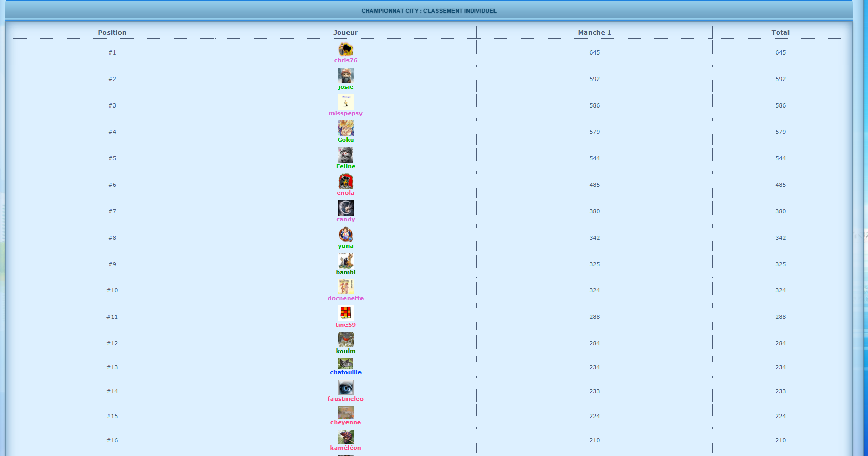
Task: Open chatouille's profile link
Action: [x=345, y=372]
